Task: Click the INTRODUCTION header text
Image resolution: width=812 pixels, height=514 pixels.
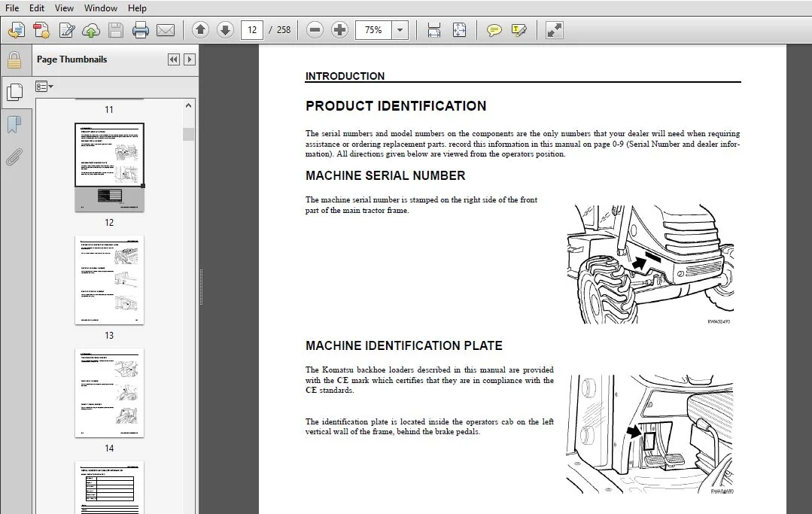Action: pyautogui.click(x=345, y=76)
